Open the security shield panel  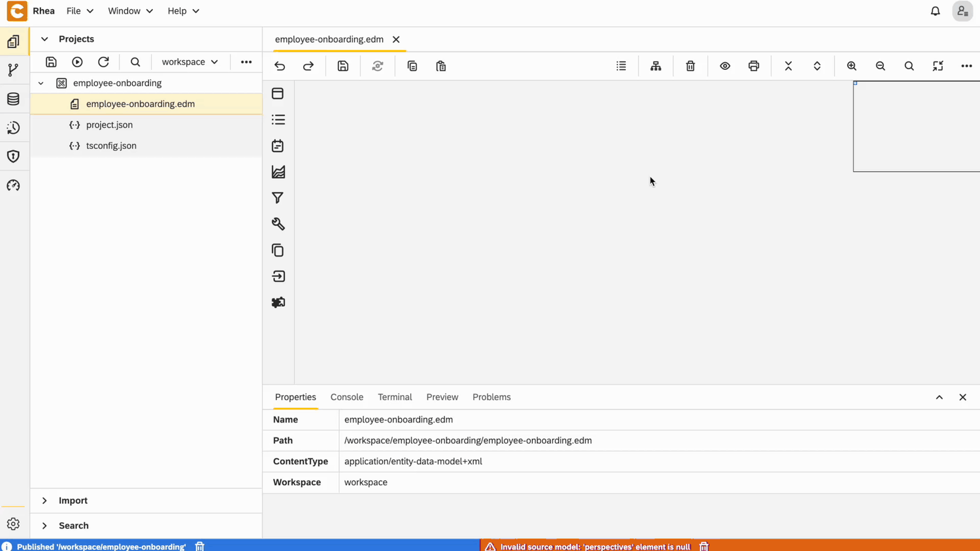[14, 156]
